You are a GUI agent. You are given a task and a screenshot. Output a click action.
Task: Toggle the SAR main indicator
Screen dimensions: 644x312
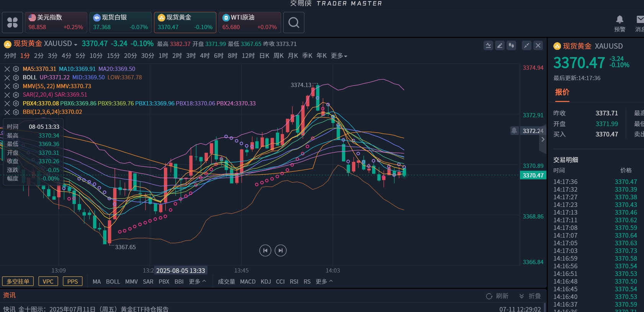tap(148, 282)
